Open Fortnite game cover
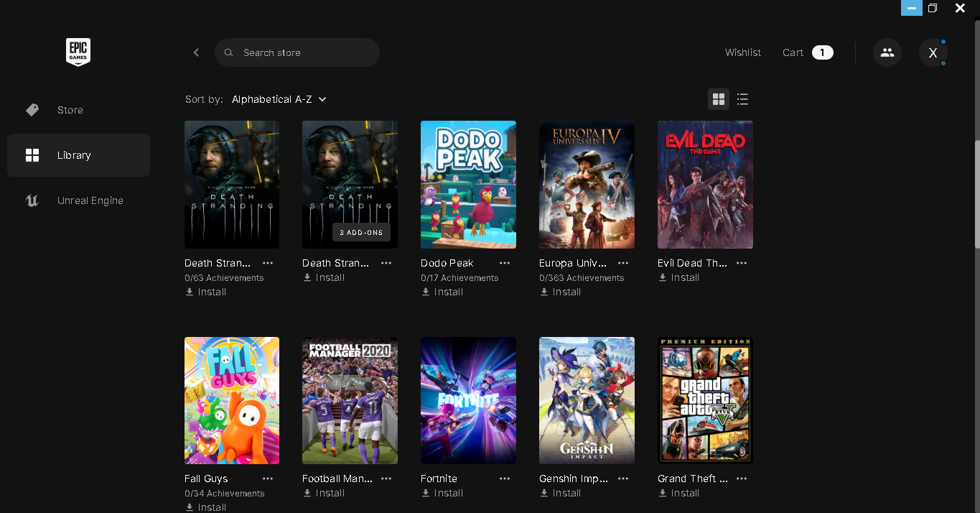Screen dimensions: 980x513 point(468,400)
